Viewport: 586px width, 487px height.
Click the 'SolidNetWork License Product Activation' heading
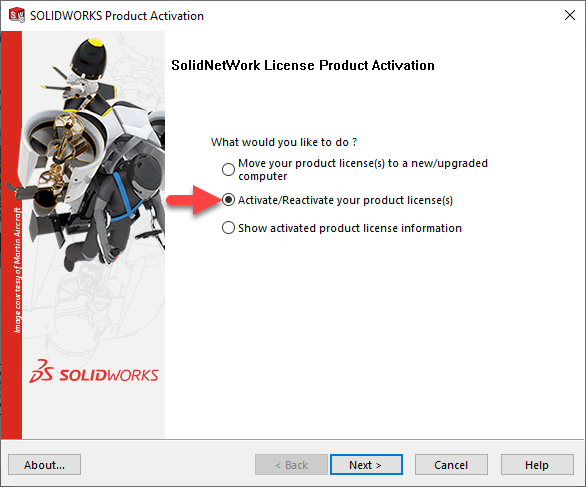pos(303,65)
